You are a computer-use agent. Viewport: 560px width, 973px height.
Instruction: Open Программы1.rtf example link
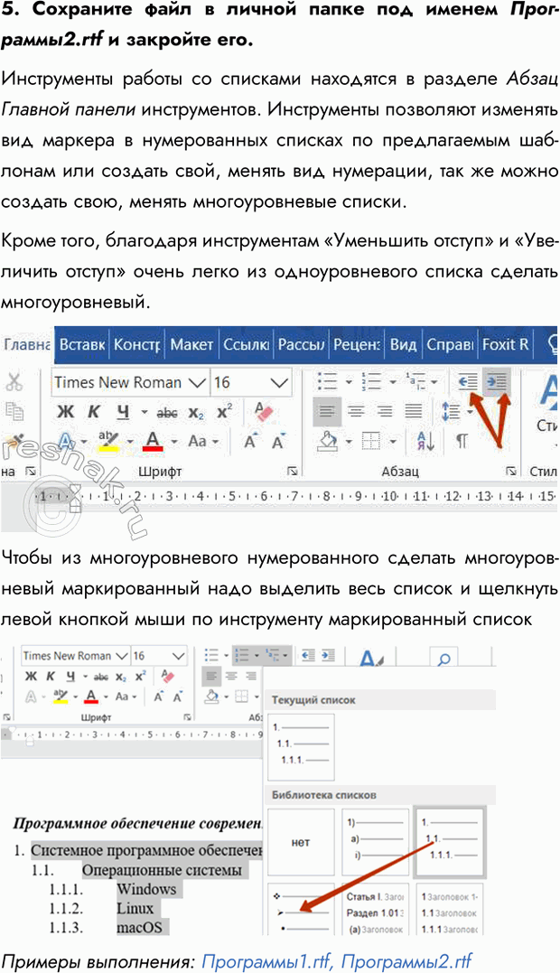tap(267, 961)
